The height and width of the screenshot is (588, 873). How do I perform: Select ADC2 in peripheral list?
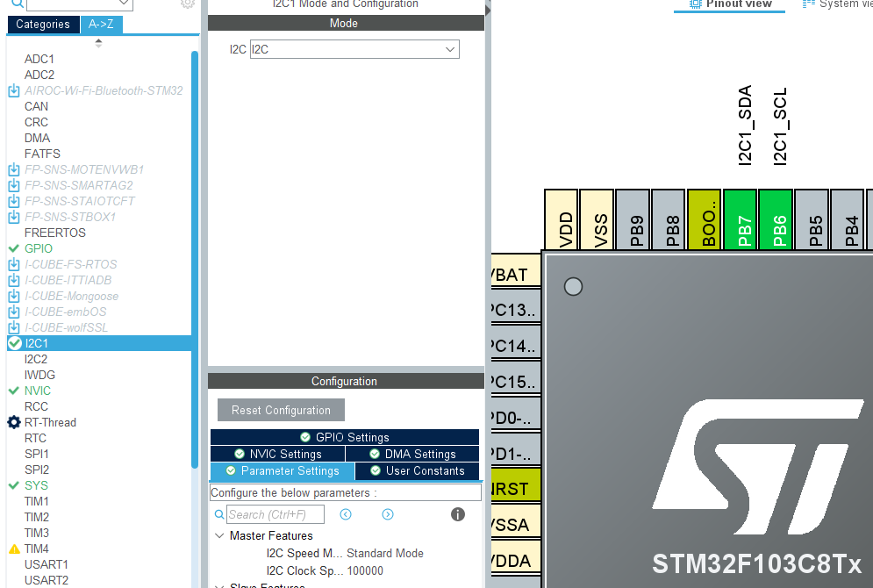[39, 75]
